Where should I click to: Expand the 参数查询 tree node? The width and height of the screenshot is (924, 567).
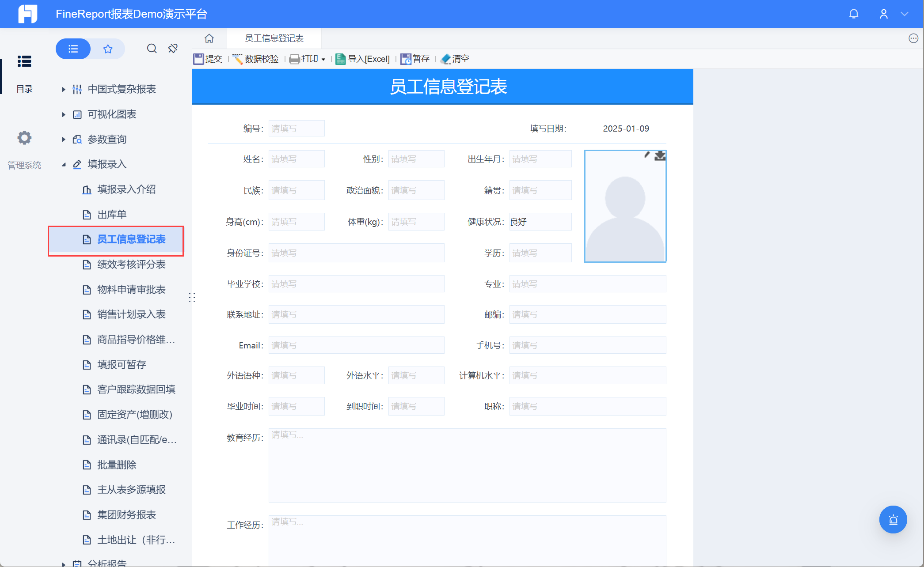(x=64, y=140)
